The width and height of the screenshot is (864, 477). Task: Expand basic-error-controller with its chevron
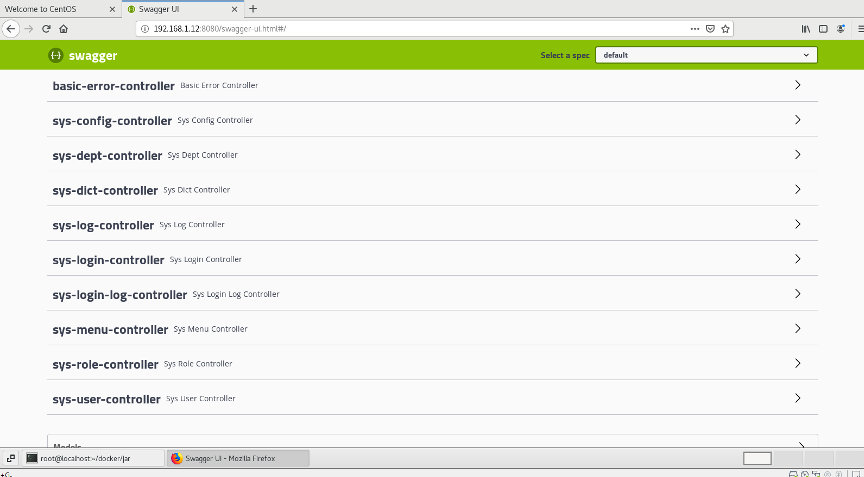coord(797,85)
